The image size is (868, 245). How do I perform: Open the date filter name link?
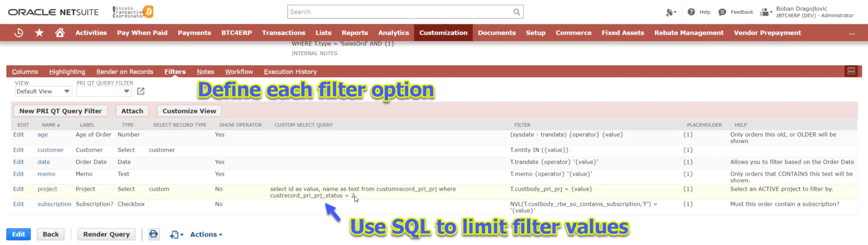tap(44, 162)
